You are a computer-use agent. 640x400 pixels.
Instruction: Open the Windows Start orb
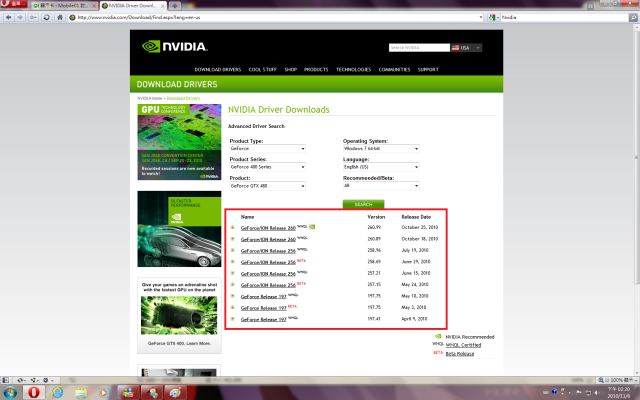pos(10,393)
